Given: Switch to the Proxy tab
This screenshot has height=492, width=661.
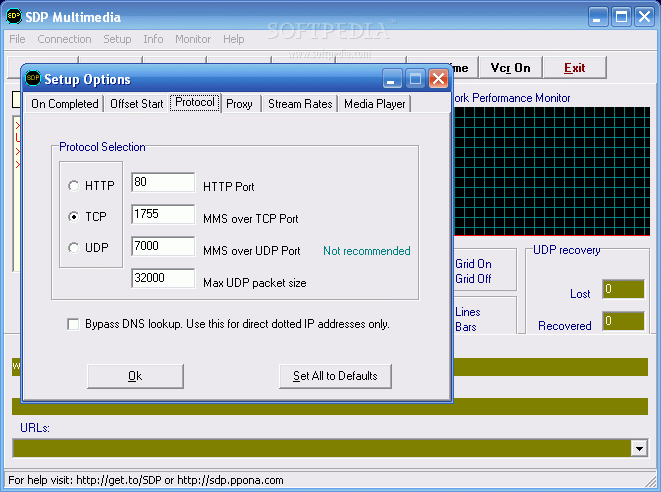Looking at the screenshot, I should coord(239,104).
